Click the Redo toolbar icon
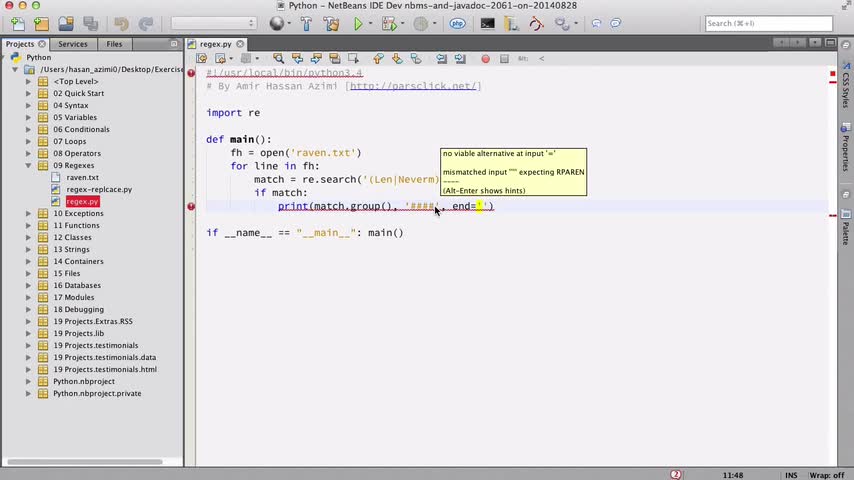This screenshot has width=854, height=480. 145,23
